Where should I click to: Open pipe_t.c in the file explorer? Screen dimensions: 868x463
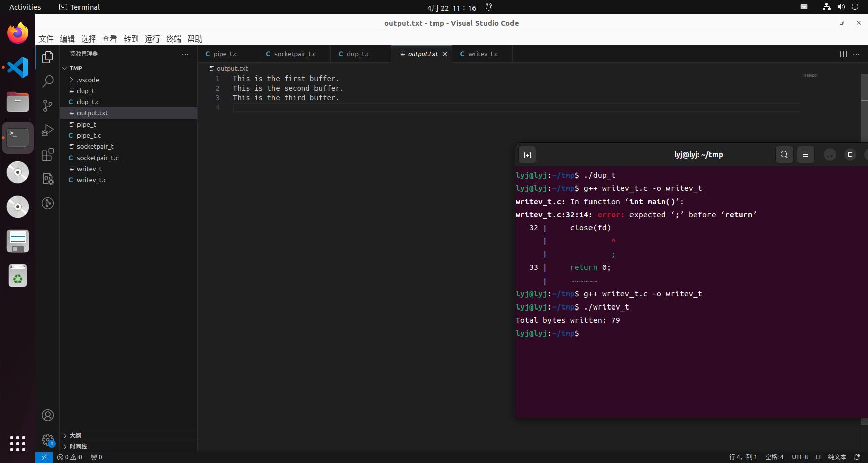(128, 135)
